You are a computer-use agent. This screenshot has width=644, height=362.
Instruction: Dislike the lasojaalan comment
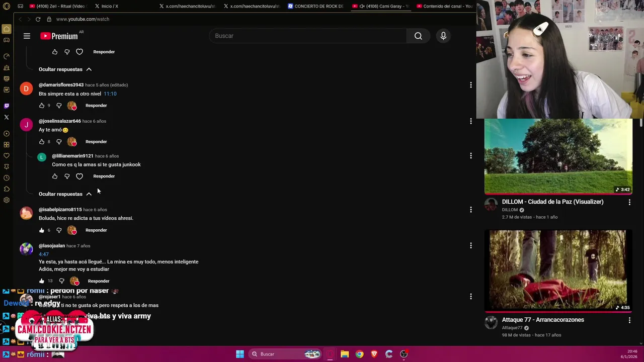(x=61, y=281)
